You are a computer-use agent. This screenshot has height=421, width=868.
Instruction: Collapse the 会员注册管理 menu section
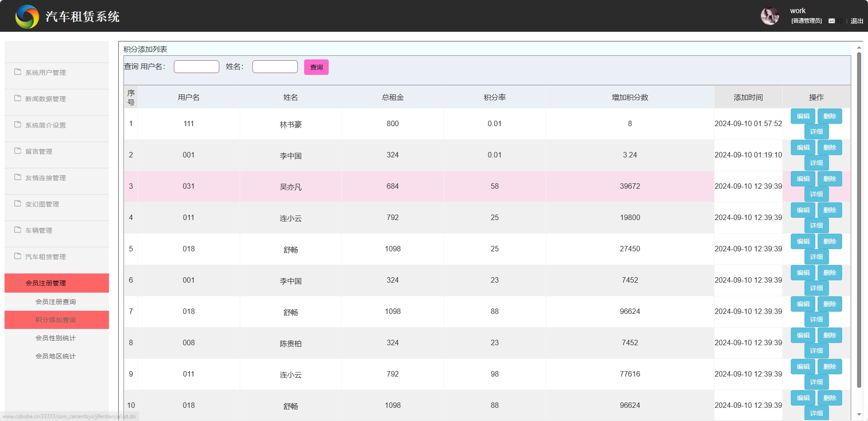tap(45, 283)
